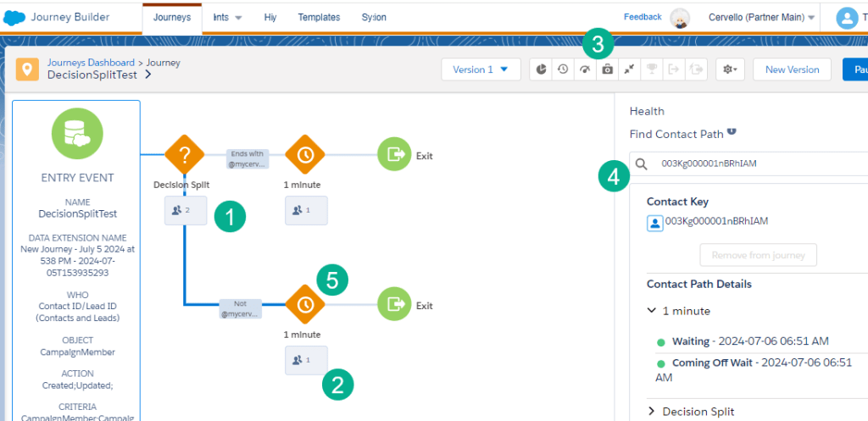The width and height of the screenshot is (868, 421).
Task: Click the Decision Split diamond activity
Action: tap(184, 155)
